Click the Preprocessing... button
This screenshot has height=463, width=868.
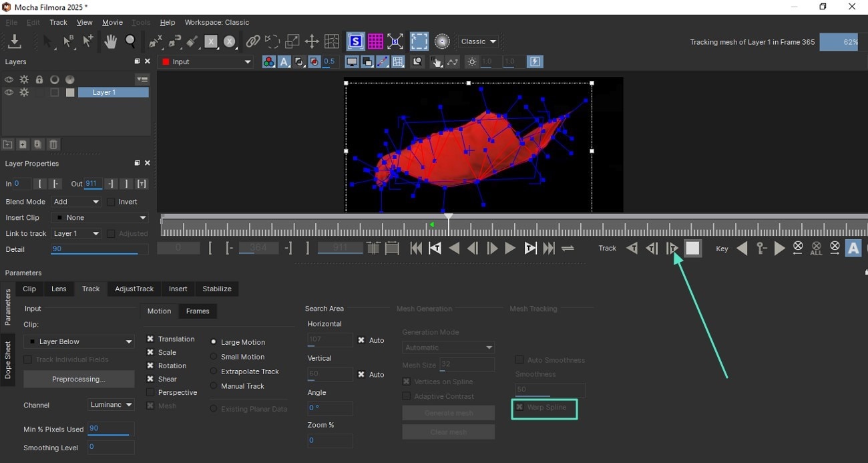point(79,379)
